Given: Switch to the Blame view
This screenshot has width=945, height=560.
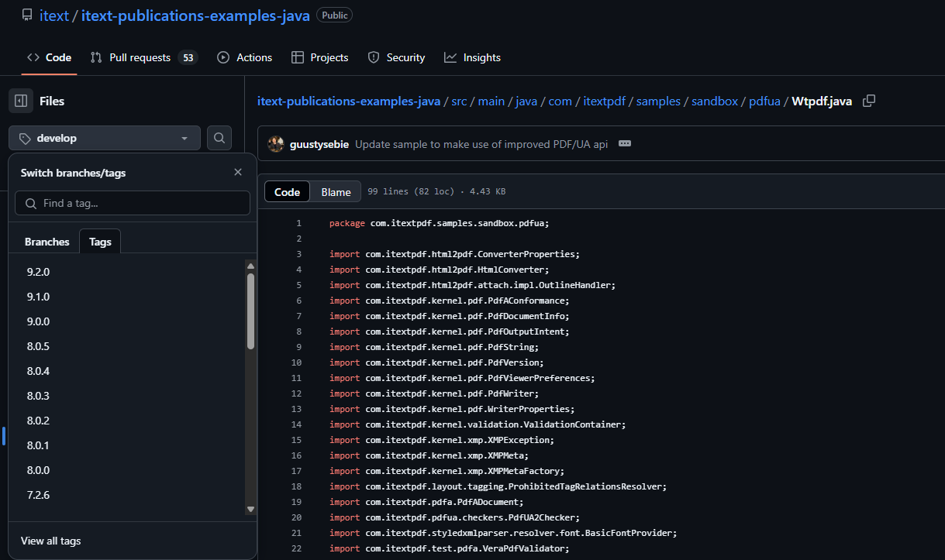Looking at the screenshot, I should click(x=335, y=191).
